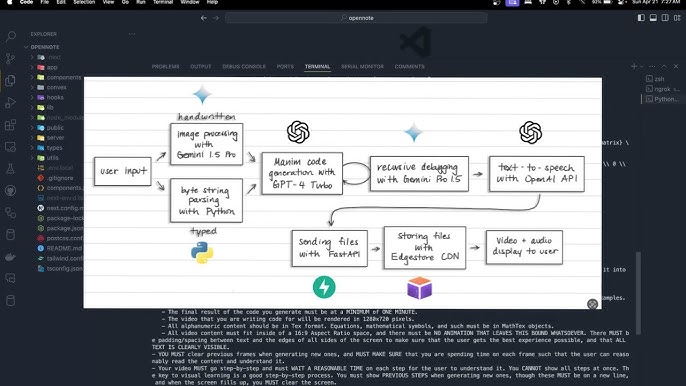Toggle the primary side bar layout icon
The image size is (686, 386).
pyautogui.click(x=641, y=18)
